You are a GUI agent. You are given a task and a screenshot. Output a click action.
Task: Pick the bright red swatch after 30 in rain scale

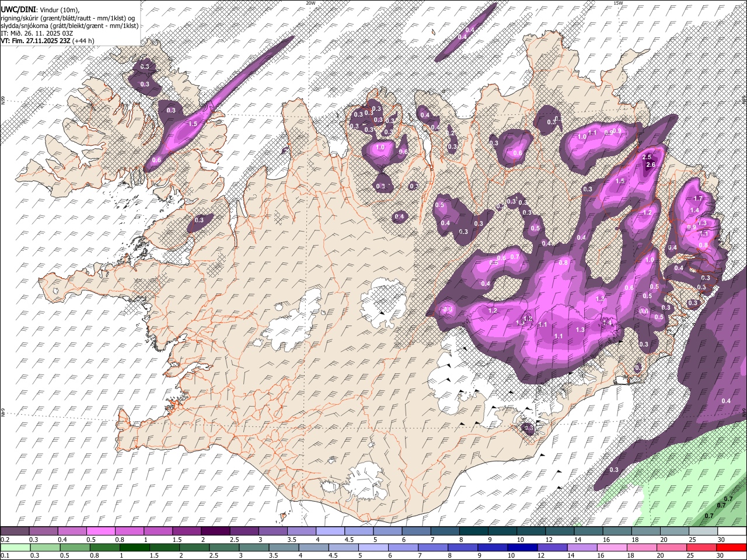coord(732,547)
